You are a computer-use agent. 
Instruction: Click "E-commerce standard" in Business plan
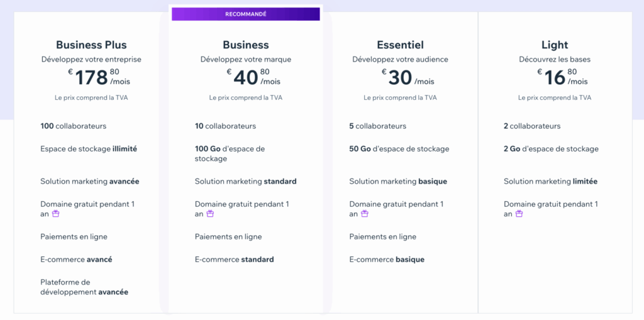pos(234,259)
